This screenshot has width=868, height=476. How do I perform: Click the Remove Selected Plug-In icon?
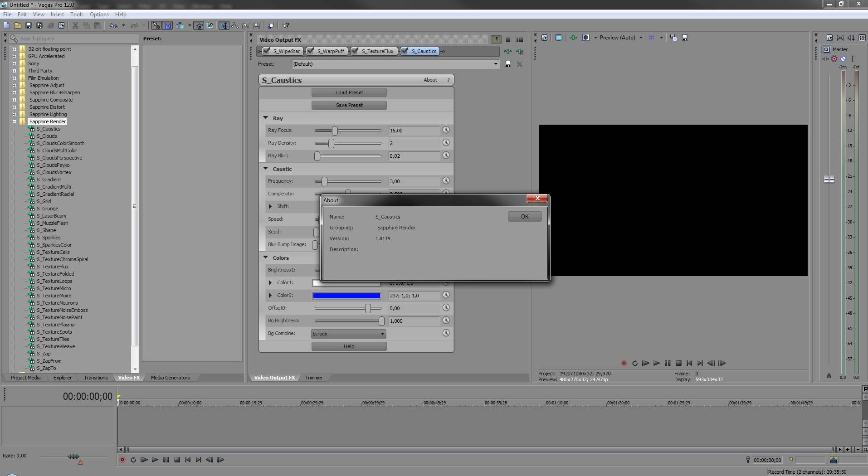point(520,52)
